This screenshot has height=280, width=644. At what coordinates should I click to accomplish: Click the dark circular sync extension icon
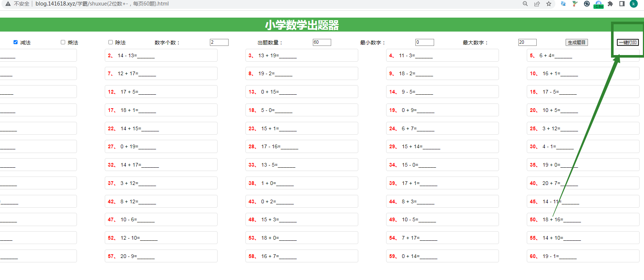[587, 4]
